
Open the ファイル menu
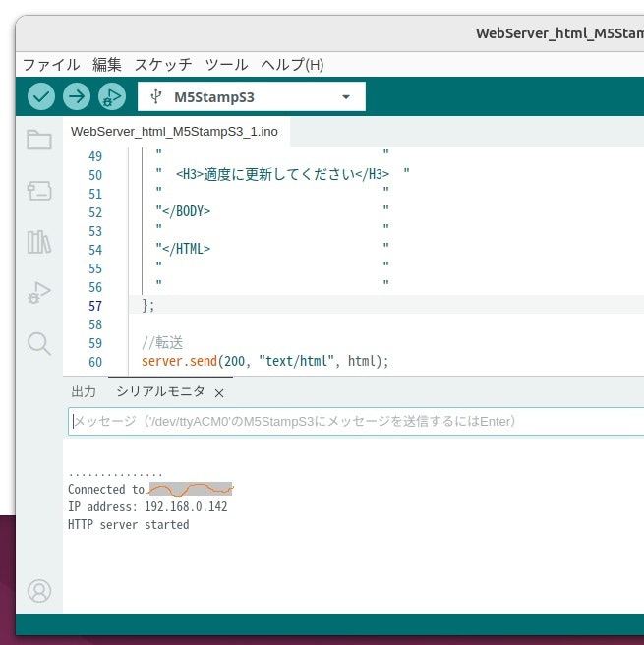pos(51,65)
